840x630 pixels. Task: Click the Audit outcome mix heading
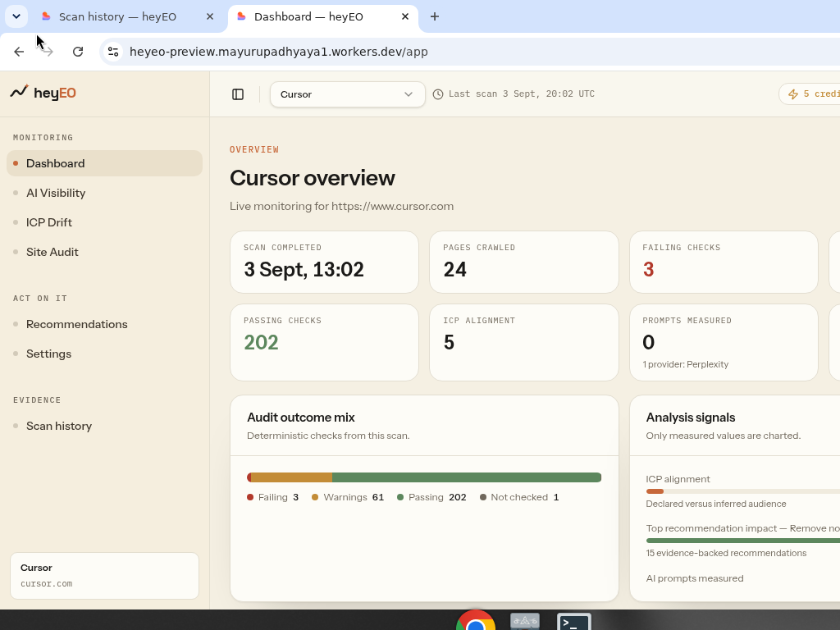click(300, 418)
